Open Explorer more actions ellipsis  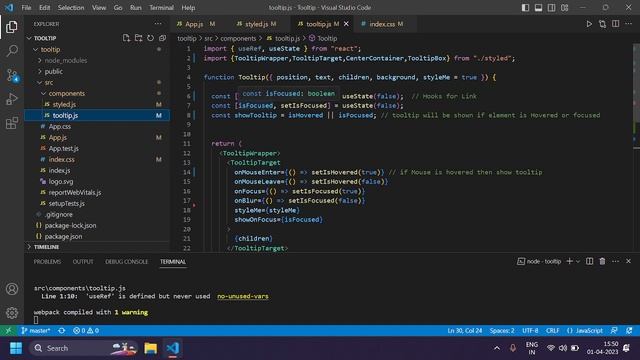[158, 24]
